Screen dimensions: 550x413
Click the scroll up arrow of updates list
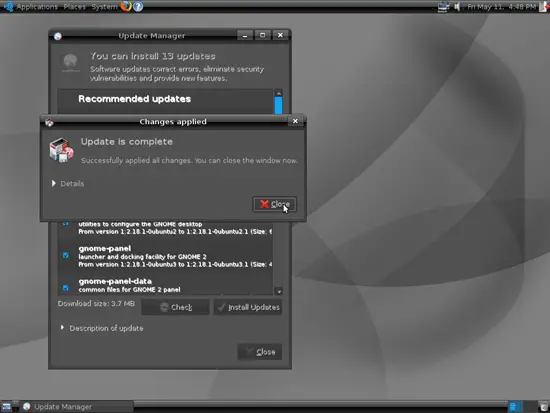pos(279,93)
